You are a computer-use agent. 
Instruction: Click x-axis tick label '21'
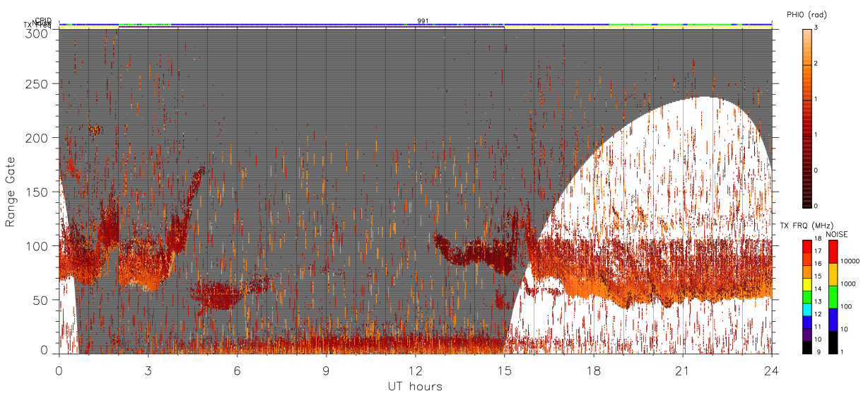pyautogui.click(x=682, y=371)
